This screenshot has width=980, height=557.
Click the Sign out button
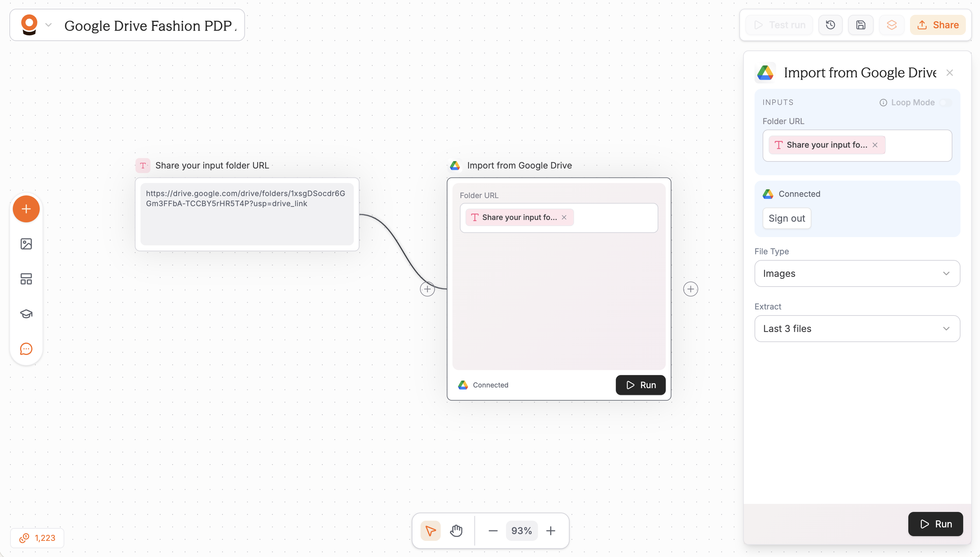(786, 218)
